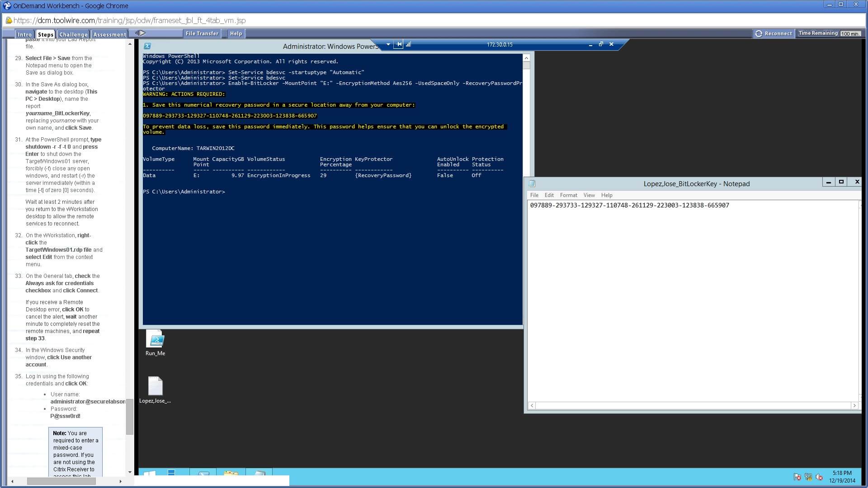The image size is (868, 488).
Task: Open Notepad View menu
Action: pos(589,195)
